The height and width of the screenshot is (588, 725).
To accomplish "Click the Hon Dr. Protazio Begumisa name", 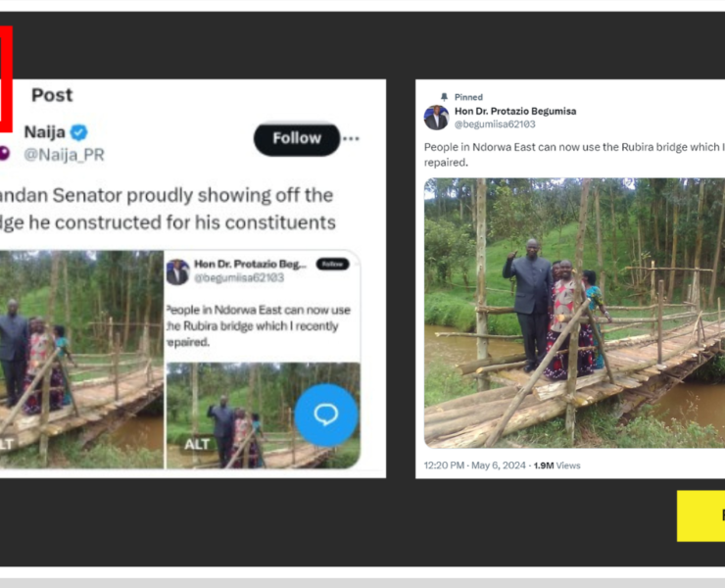I will pyautogui.click(x=515, y=111).
